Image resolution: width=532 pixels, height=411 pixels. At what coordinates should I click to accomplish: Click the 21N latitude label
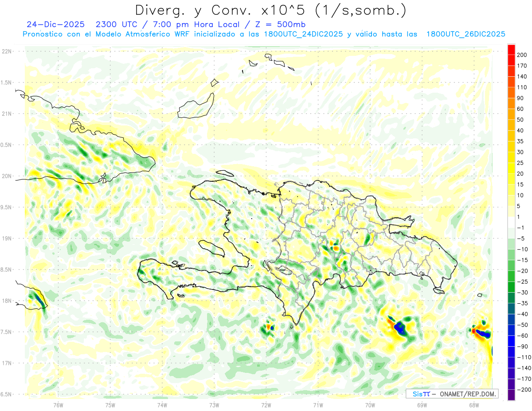coord(7,114)
